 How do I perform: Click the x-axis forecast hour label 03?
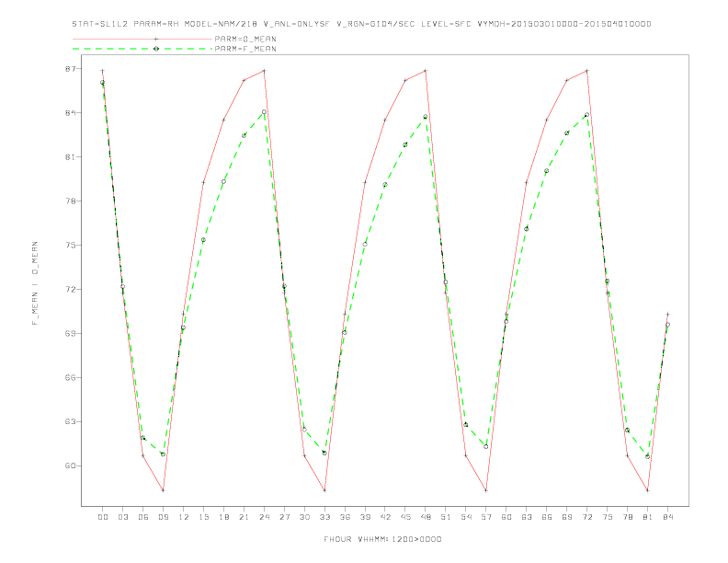122,517
